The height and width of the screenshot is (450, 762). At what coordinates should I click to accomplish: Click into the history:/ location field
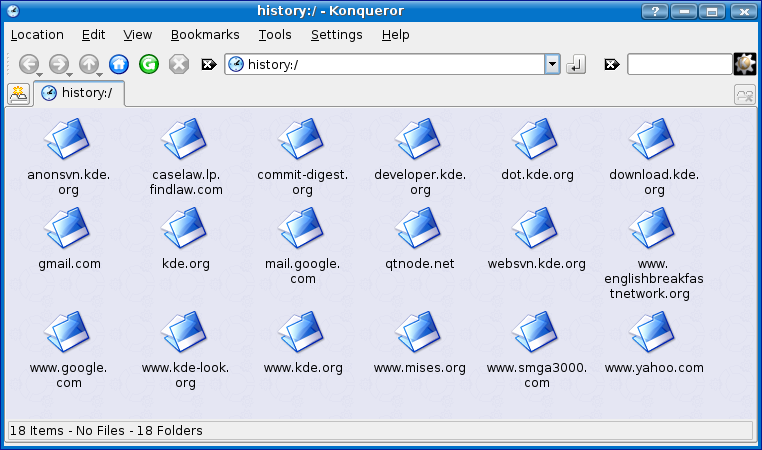click(384, 64)
